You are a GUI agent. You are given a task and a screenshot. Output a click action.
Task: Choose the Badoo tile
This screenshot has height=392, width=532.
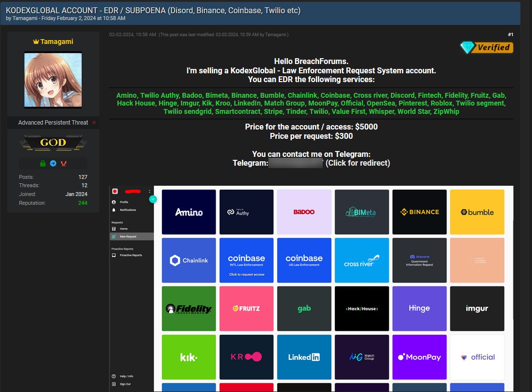pos(304,212)
